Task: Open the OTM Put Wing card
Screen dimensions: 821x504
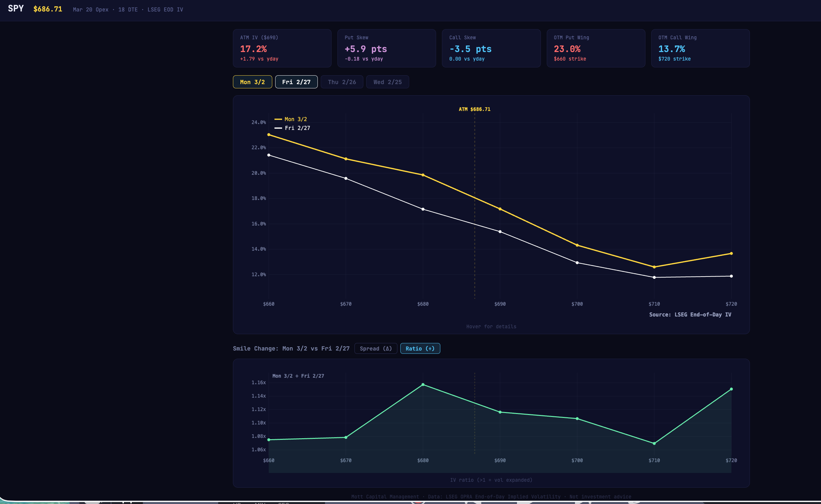Action: pyautogui.click(x=596, y=48)
